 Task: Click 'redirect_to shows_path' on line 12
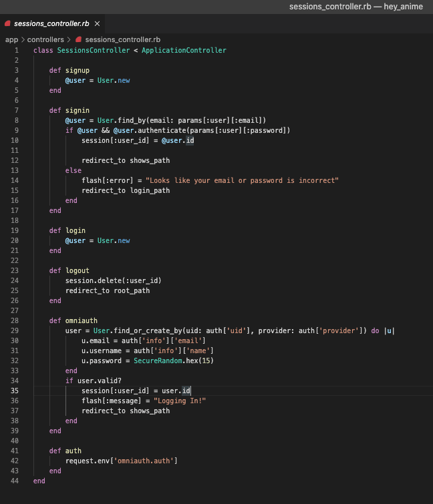click(x=126, y=160)
